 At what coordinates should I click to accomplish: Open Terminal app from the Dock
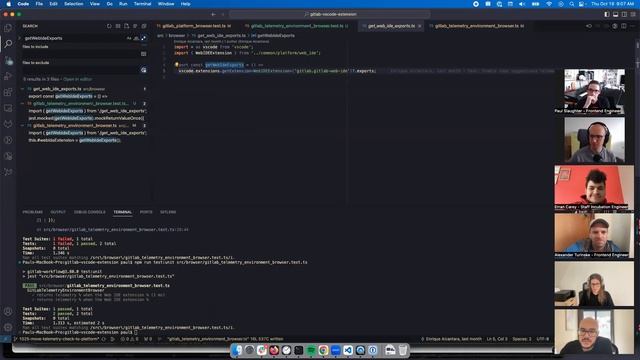299,350
